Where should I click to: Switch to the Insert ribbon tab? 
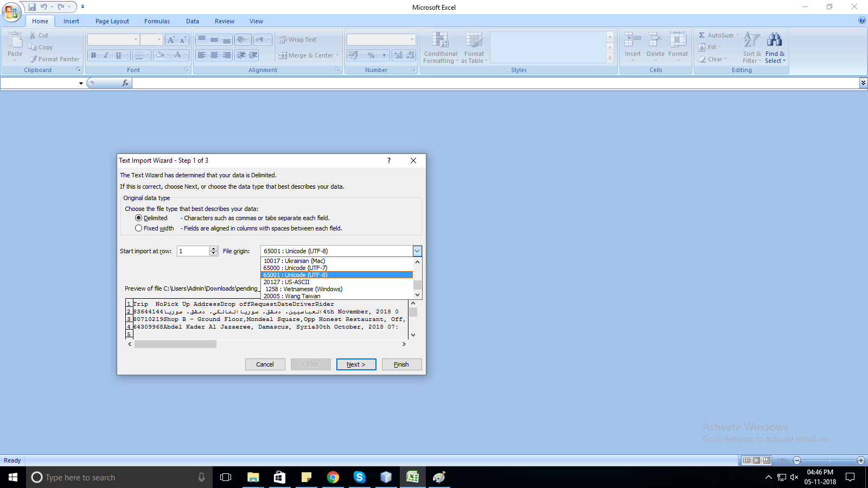(71, 21)
